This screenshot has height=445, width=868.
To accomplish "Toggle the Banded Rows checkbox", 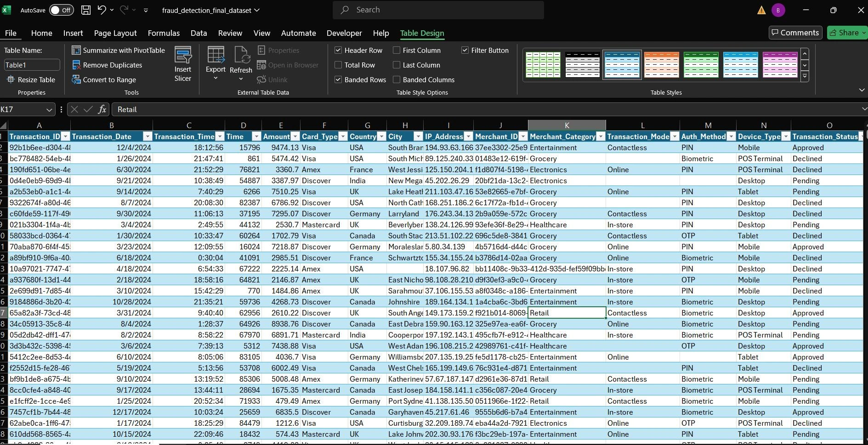I will click(338, 79).
